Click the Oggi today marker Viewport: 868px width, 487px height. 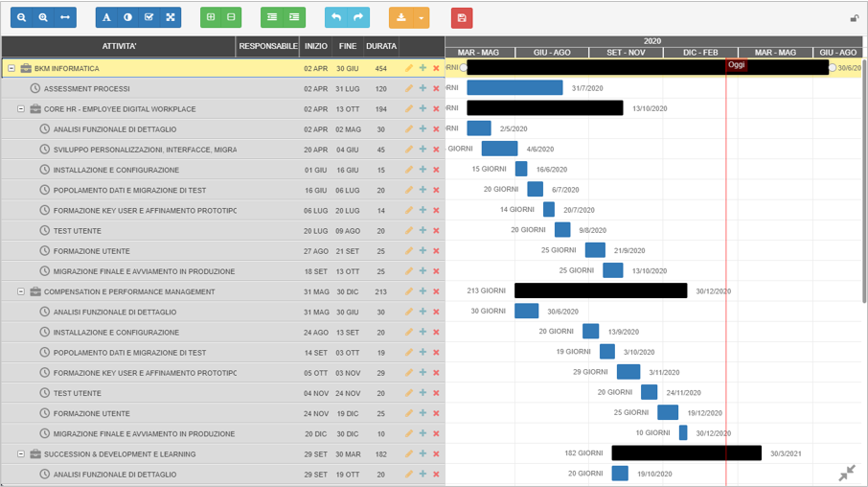pos(736,65)
